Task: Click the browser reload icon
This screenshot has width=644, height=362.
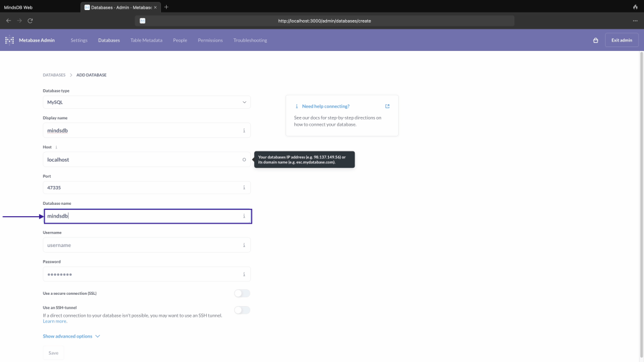Action: (30, 21)
